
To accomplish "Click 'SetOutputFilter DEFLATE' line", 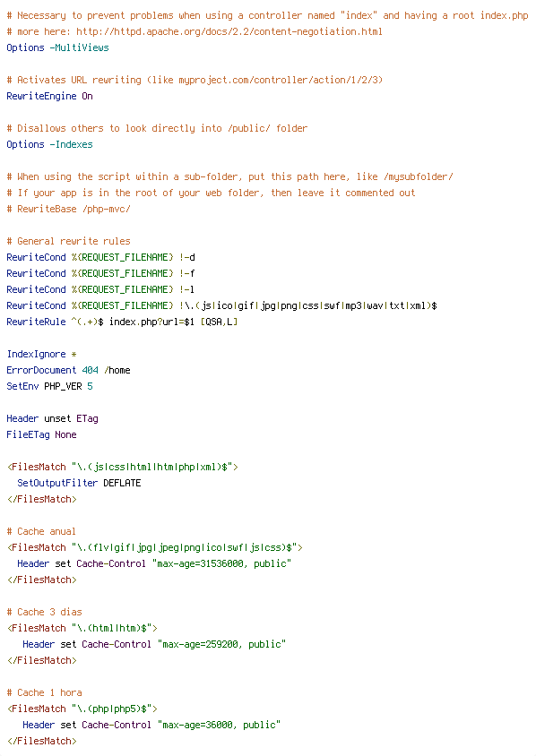I will tap(79, 483).
